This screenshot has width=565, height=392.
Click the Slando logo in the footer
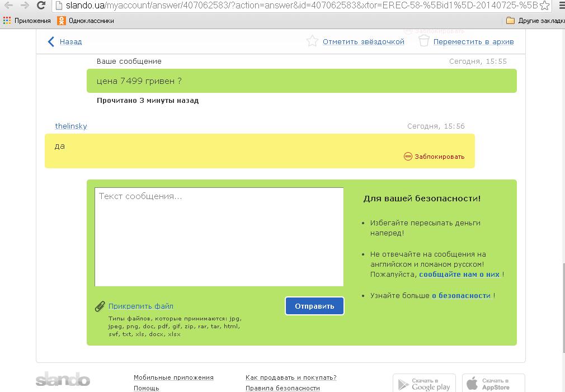tap(63, 380)
